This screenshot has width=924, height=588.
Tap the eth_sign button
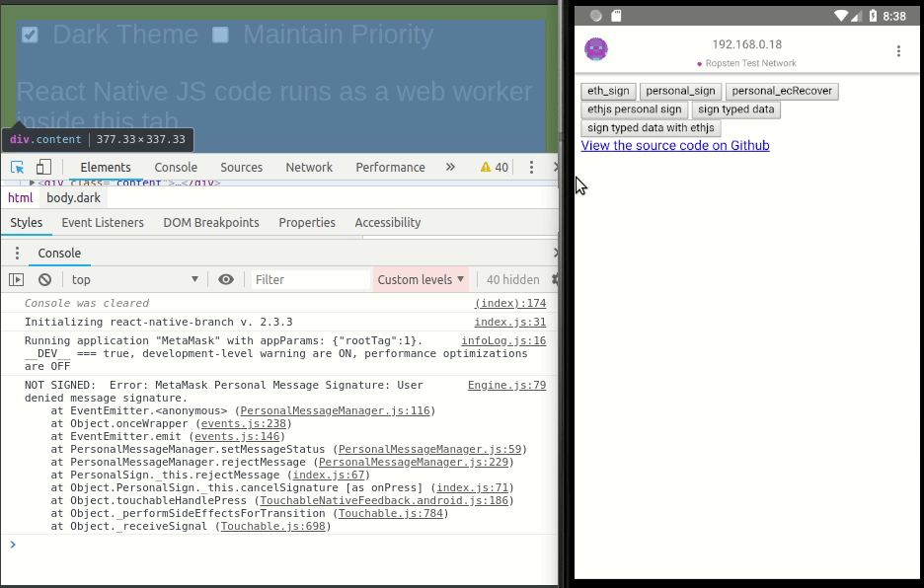click(608, 92)
